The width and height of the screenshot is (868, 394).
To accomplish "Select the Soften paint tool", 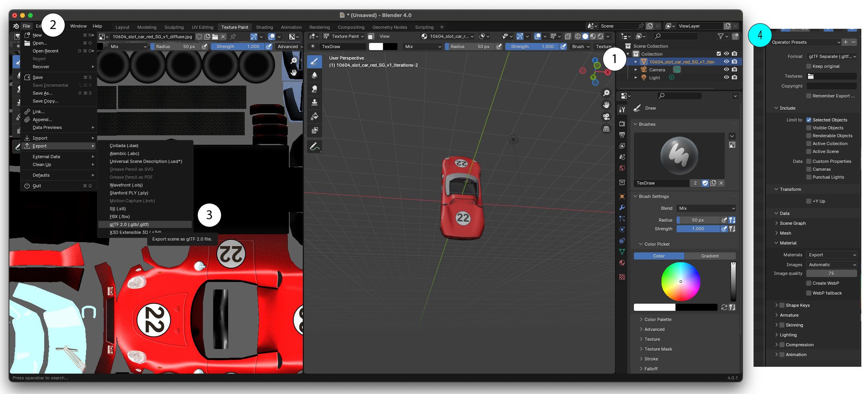I will [315, 75].
